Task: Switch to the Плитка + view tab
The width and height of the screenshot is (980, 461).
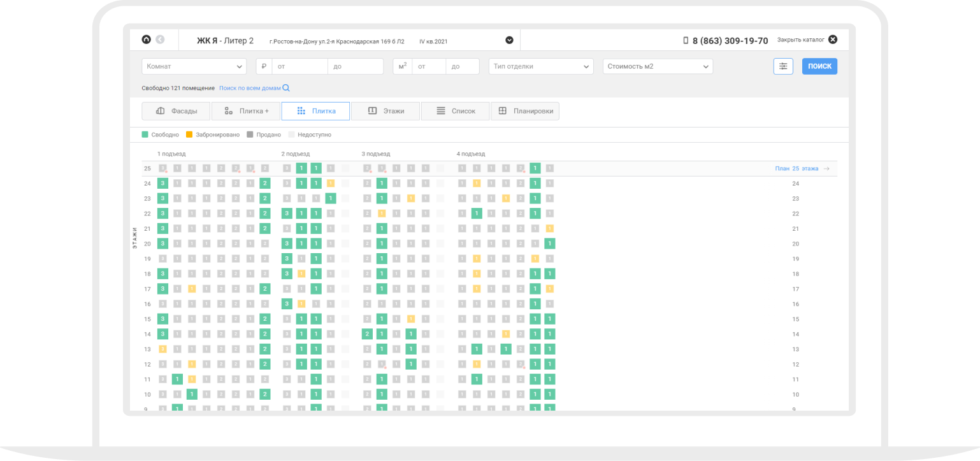Action: pyautogui.click(x=246, y=111)
